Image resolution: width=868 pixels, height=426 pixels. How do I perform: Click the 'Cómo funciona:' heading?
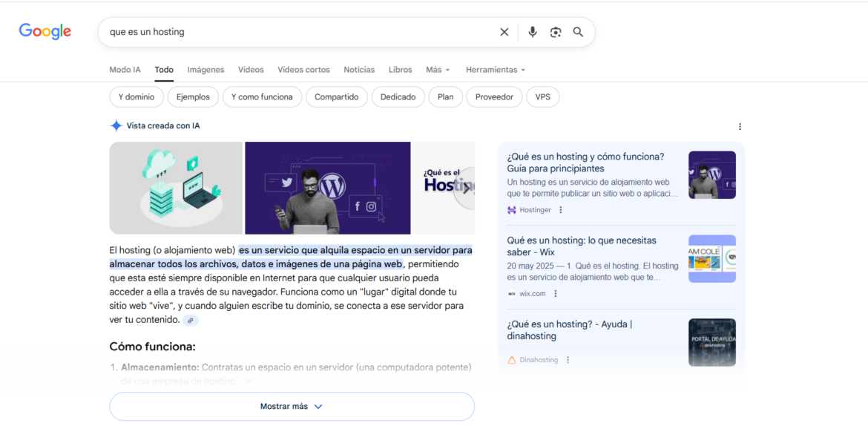153,347
